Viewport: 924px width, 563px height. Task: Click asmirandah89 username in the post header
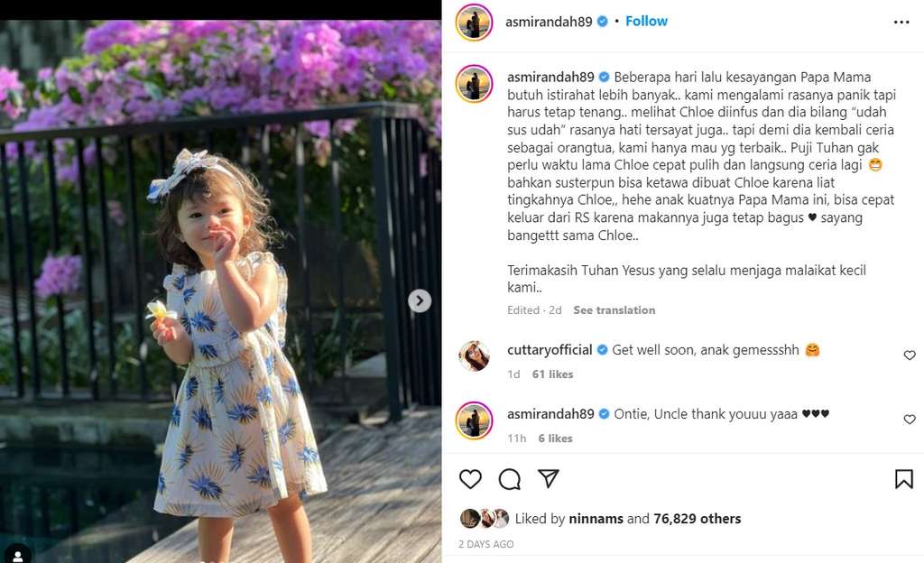click(550, 21)
